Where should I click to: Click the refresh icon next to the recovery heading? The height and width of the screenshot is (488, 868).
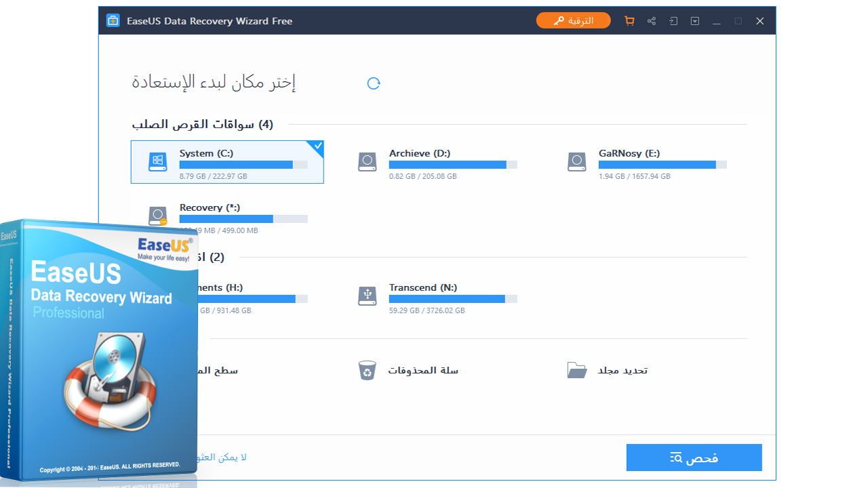[x=374, y=83]
